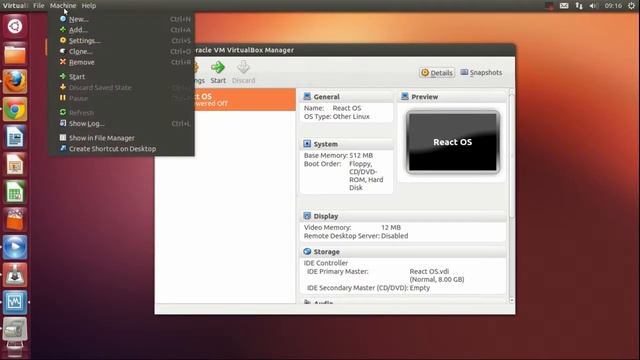Click the Display section header icon
The width and height of the screenshot is (640, 360).
(307, 216)
